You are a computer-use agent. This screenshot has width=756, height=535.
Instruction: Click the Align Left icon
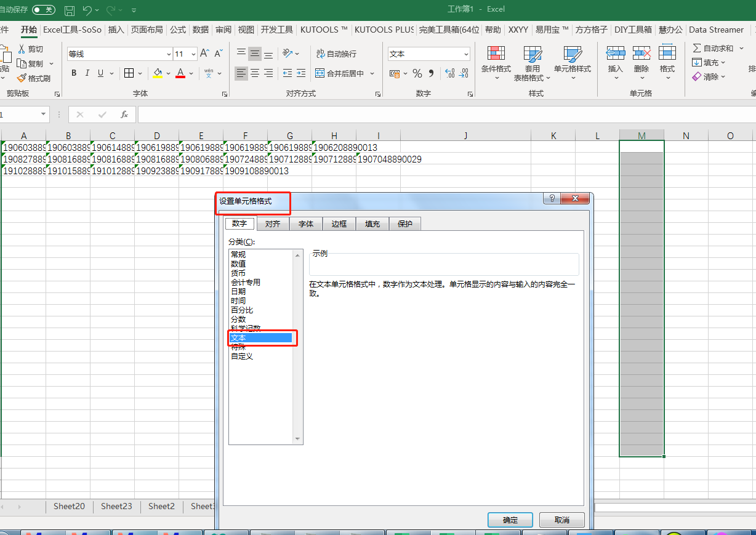point(241,73)
